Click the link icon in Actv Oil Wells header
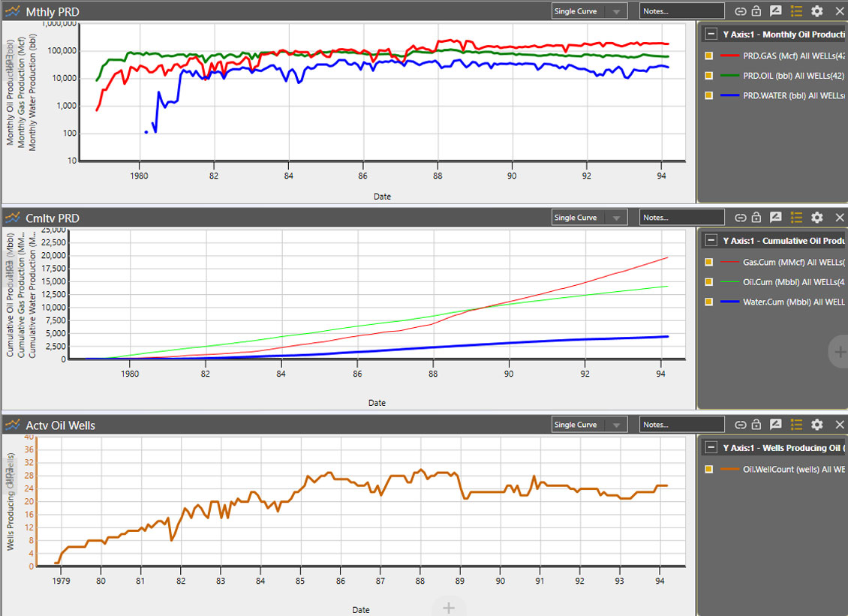Viewport: 848px width, 616px height. coord(740,425)
